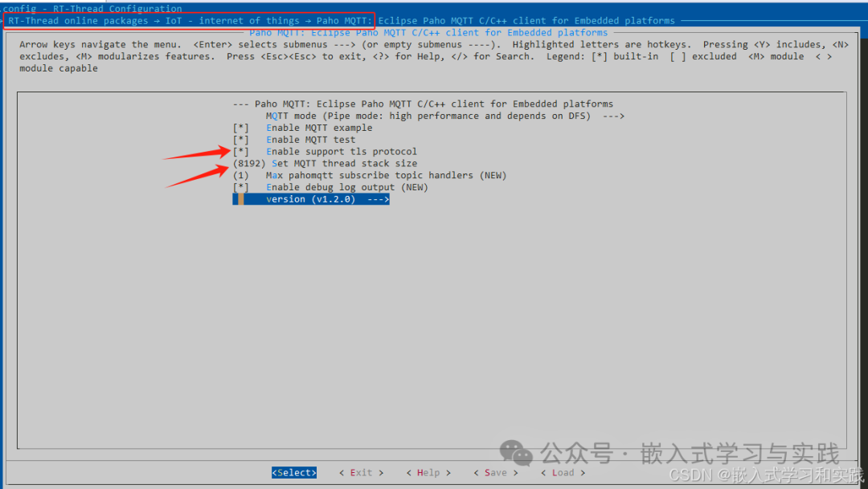Image resolution: width=868 pixels, height=489 pixels.
Task: Edit the (1) max subscribe handlers value
Action: click(x=241, y=175)
